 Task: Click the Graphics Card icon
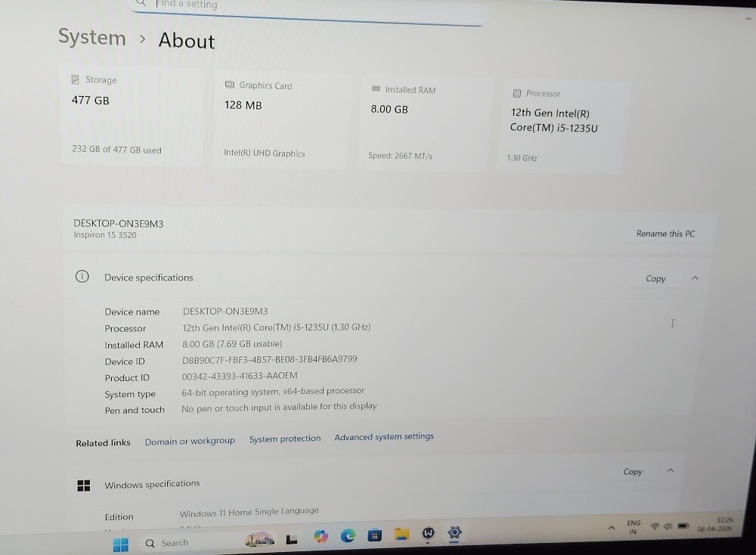click(x=230, y=85)
